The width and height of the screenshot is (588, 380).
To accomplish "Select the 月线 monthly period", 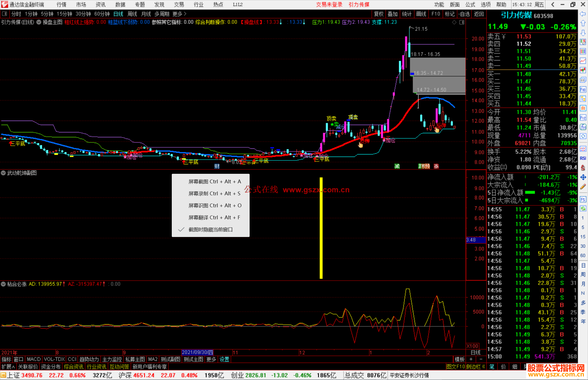I will 146,14.
